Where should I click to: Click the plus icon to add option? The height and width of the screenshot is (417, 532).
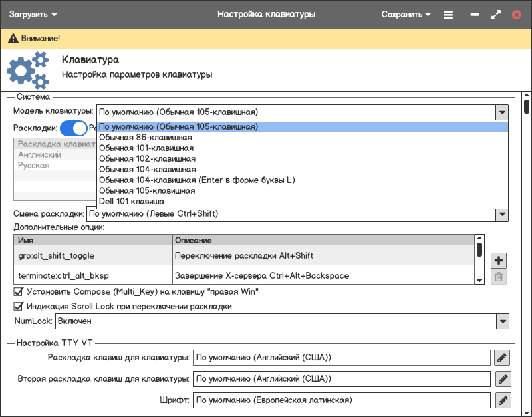pos(499,260)
